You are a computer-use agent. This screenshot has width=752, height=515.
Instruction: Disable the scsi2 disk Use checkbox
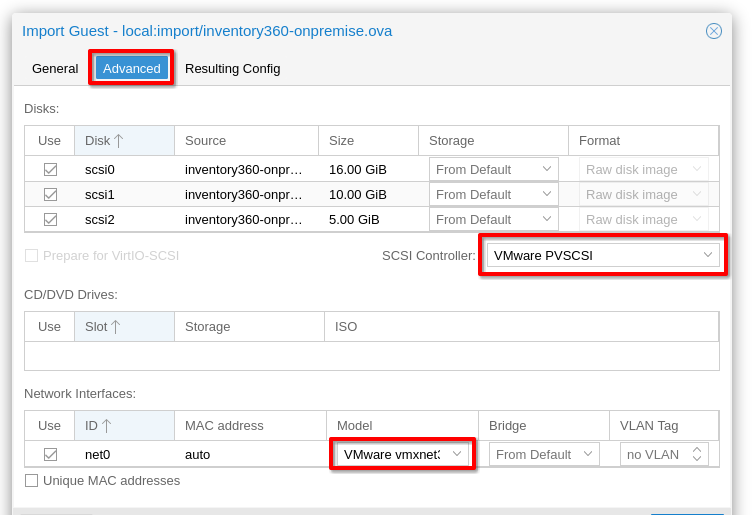(50, 220)
